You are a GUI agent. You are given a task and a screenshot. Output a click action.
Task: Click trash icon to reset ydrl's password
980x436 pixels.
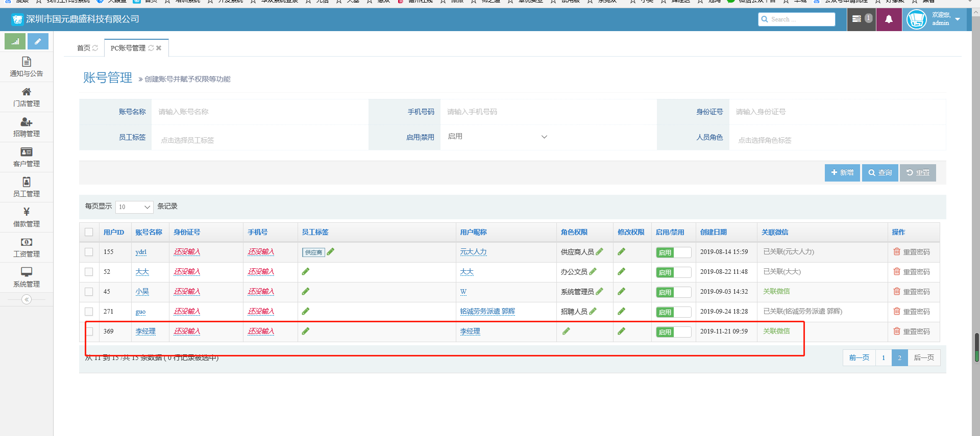coord(897,251)
